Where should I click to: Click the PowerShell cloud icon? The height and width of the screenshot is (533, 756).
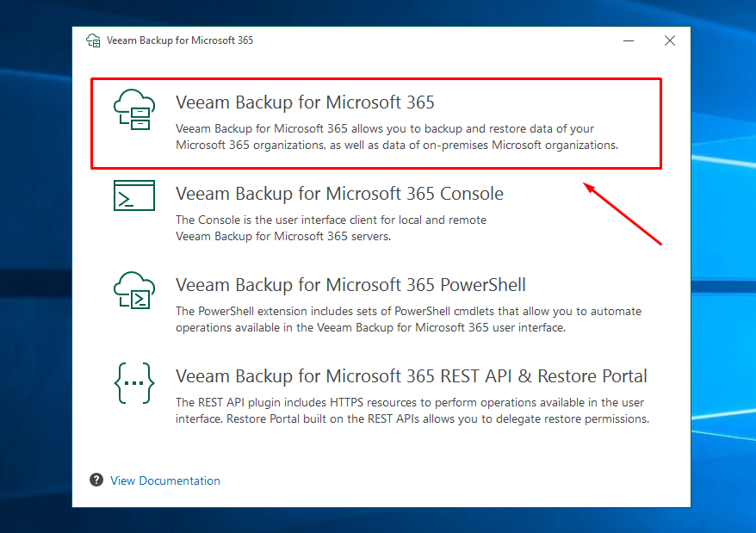pos(134,290)
